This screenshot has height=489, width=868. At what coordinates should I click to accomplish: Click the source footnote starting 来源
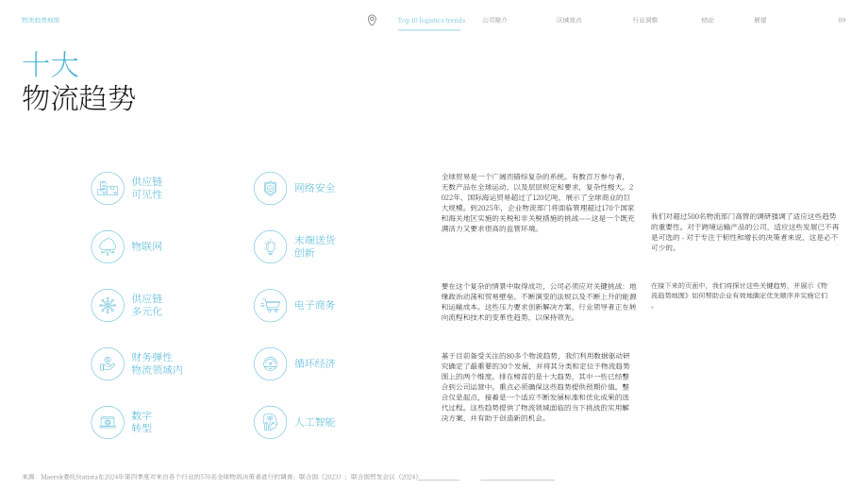[221, 477]
